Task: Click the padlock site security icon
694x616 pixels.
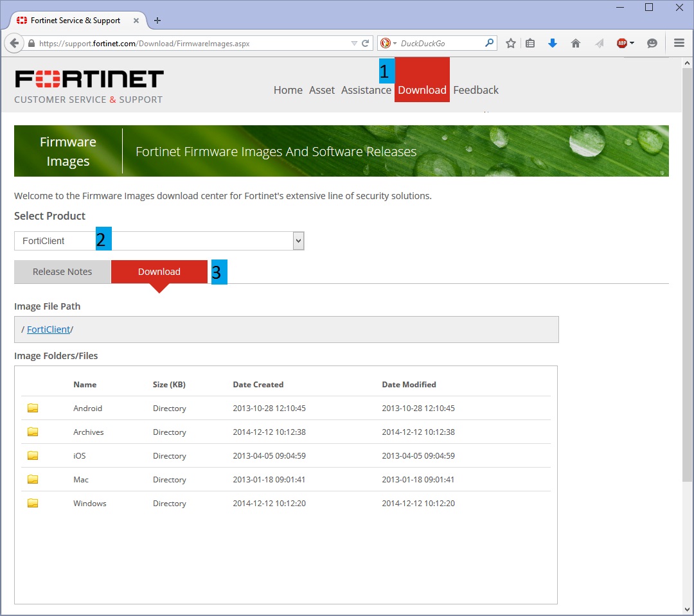Action: (31, 44)
